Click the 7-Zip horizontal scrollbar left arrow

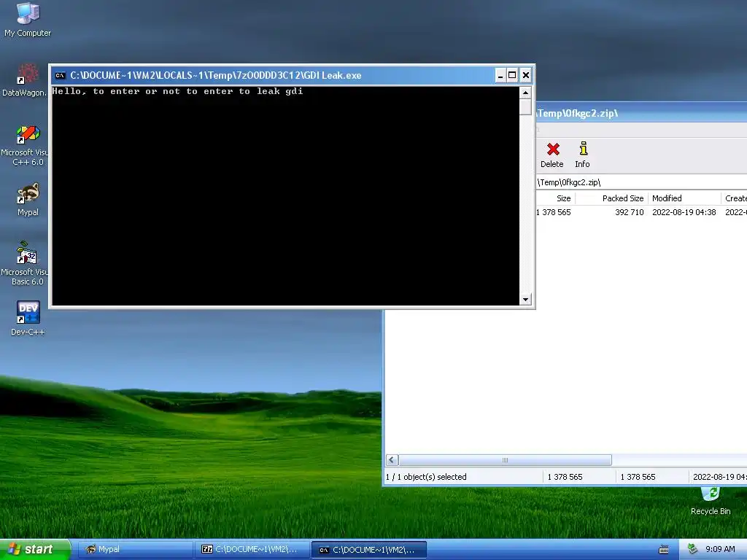[x=392, y=460]
